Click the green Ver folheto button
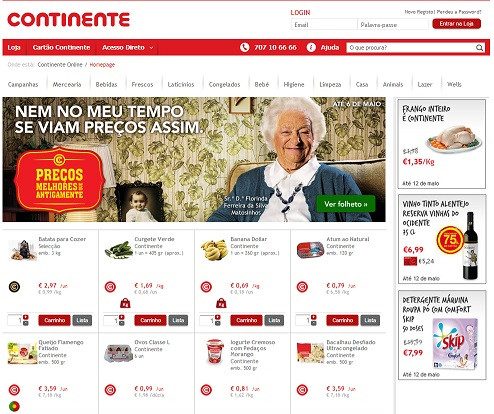 [346, 204]
